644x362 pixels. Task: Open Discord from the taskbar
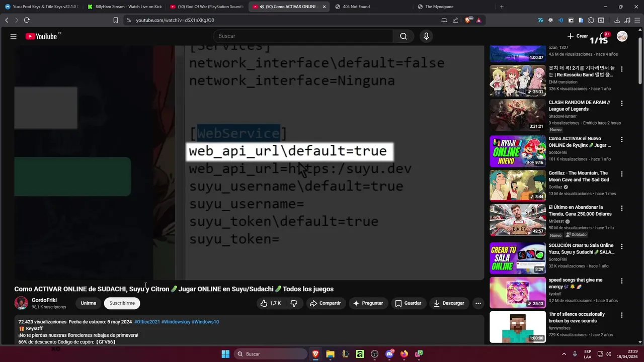point(389,354)
